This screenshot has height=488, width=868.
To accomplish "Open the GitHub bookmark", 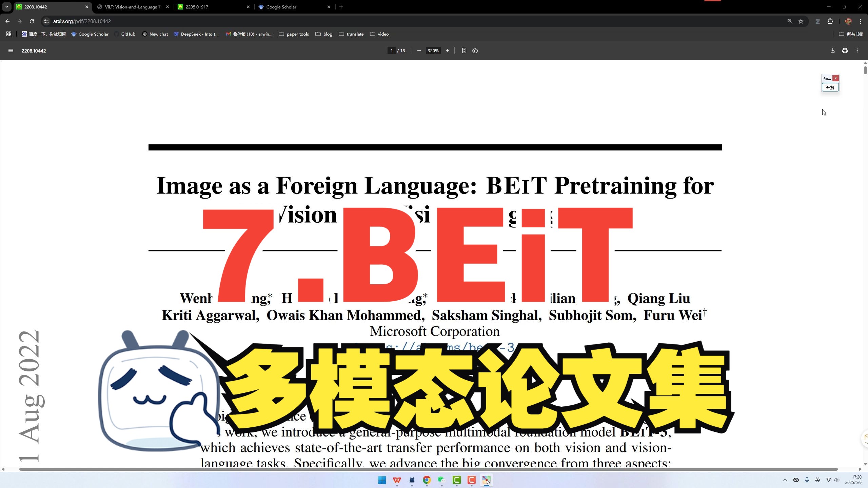I will click(x=125, y=34).
